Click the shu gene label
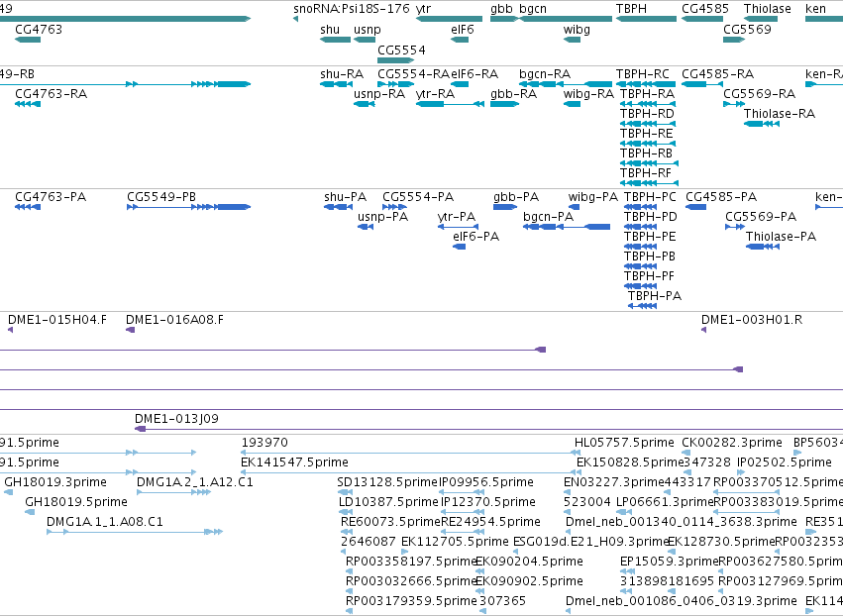Screen dimensions: 843x616 [330, 29]
